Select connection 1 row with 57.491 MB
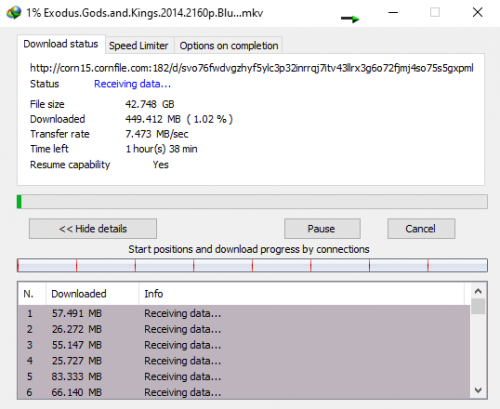The image size is (500, 409). click(244, 313)
